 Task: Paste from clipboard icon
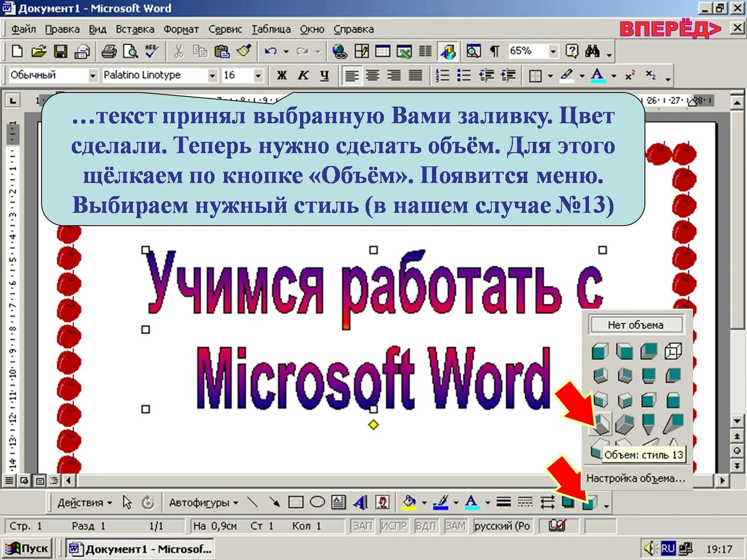point(222,51)
